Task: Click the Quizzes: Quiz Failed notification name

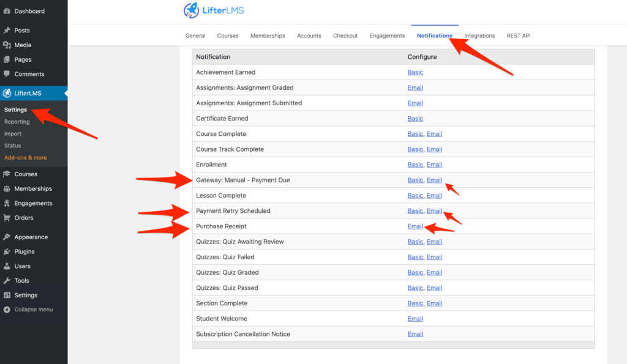Action: click(225, 257)
